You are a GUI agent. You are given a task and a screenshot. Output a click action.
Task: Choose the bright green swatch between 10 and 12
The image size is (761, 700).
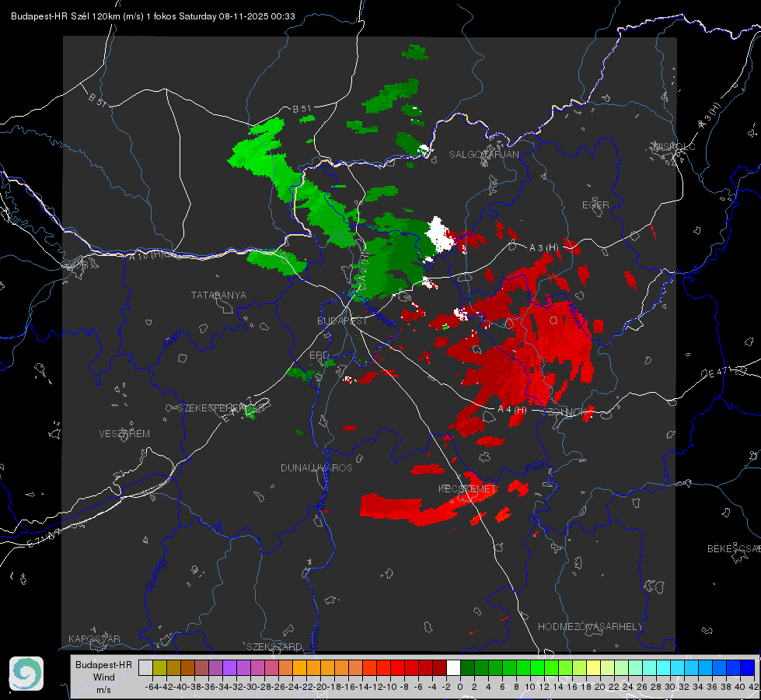pyautogui.click(x=537, y=667)
